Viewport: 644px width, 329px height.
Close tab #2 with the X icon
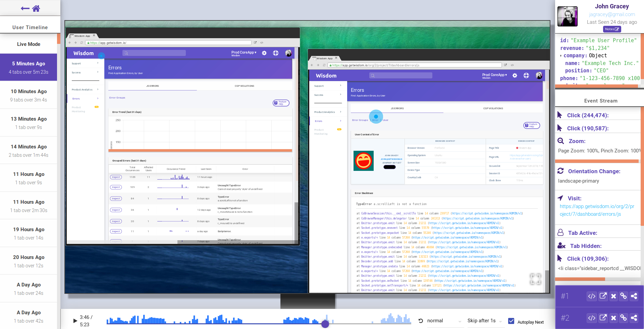click(613, 318)
